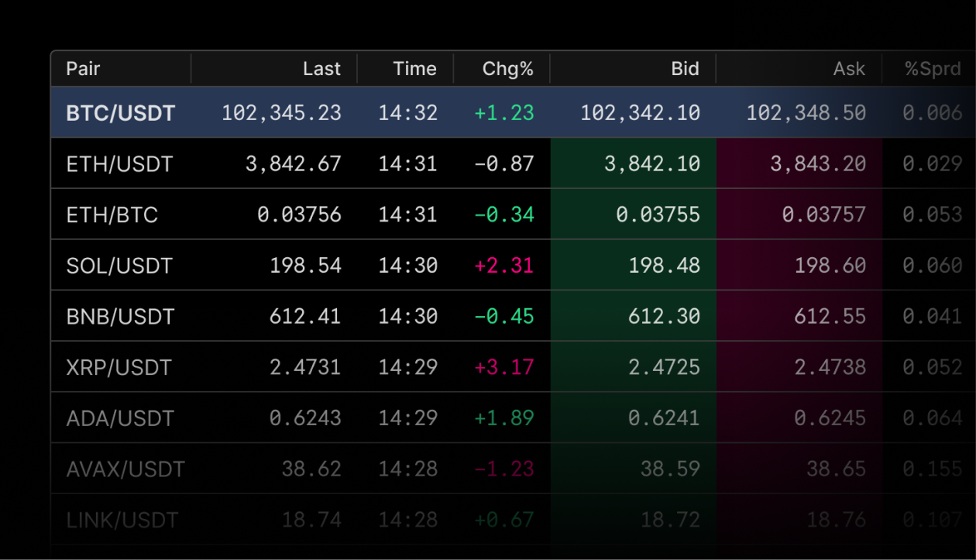976x560 pixels.
Task: Click last price 0.03756
Action: point(299,215)
